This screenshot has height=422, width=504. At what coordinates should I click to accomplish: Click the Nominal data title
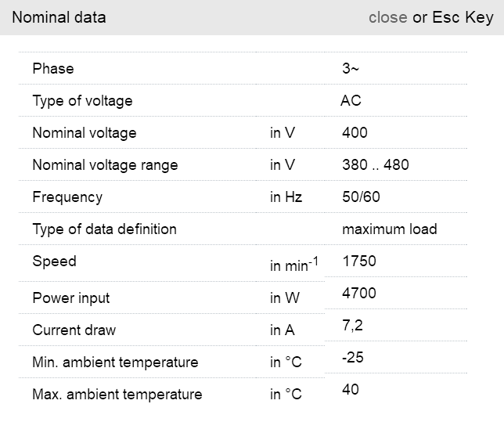click(59, 17)
